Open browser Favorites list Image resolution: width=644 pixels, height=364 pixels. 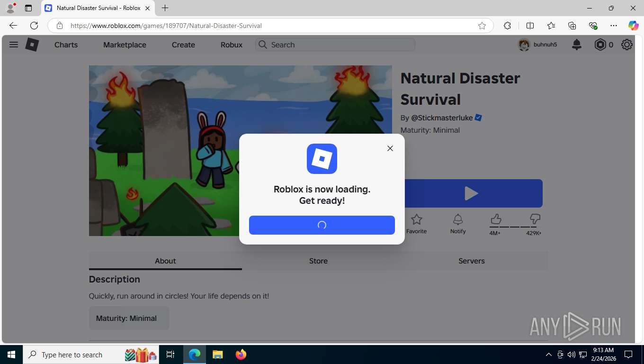coord(551,26)
